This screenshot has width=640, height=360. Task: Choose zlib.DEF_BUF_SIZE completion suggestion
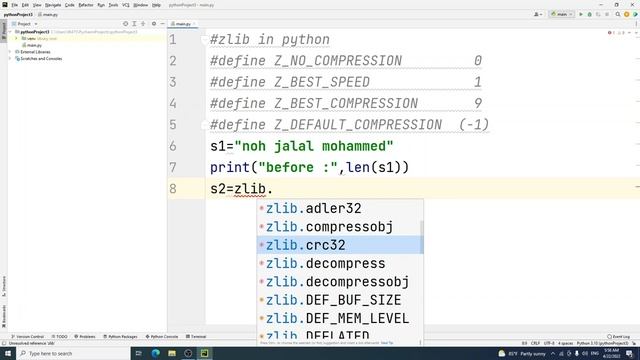338,300
